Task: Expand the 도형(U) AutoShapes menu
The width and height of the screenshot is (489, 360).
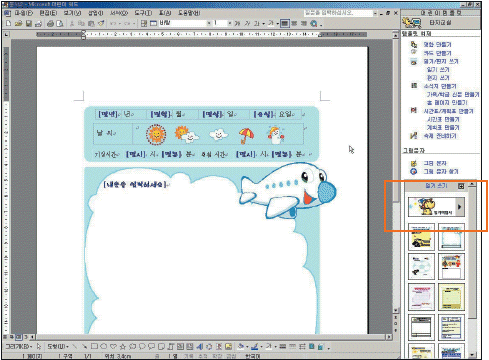Action: (x=58, y=347)
